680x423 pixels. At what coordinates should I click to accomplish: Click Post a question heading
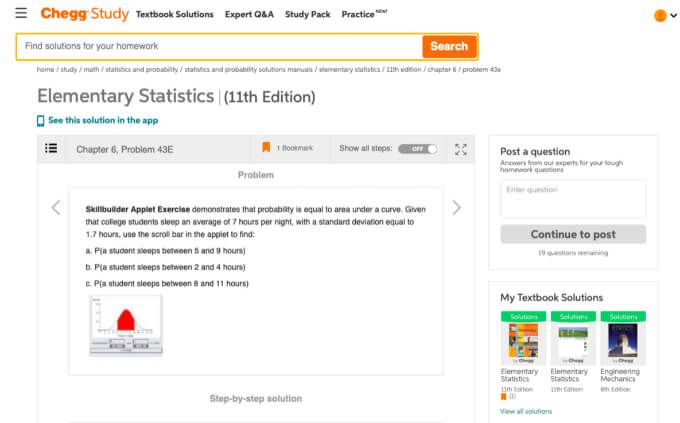click(535, 151)
